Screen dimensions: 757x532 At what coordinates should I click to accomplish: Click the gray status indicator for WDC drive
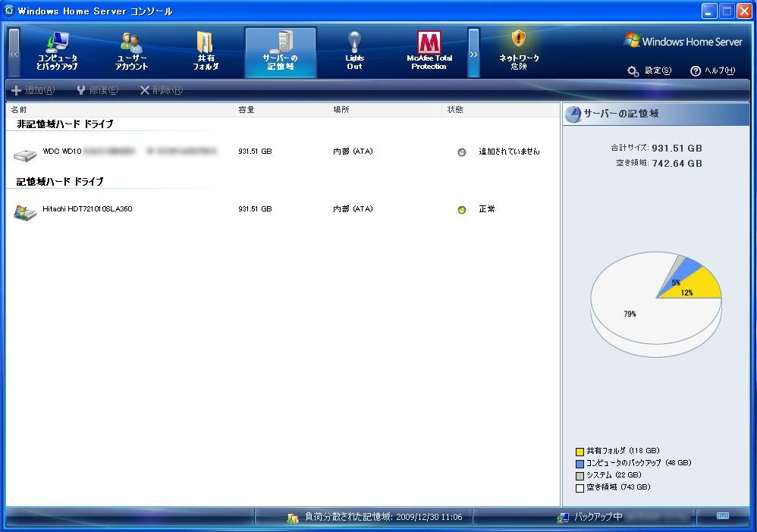tap(461, 152)
